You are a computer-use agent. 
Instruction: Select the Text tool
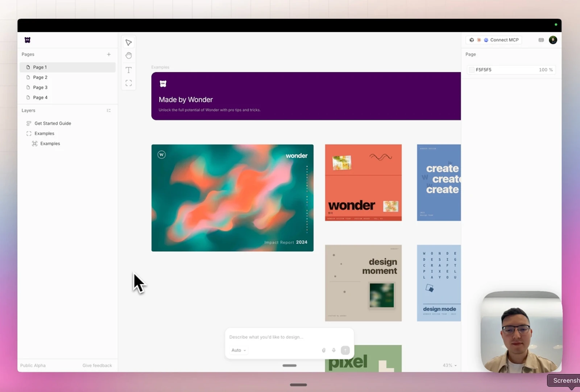pos(128,70)
